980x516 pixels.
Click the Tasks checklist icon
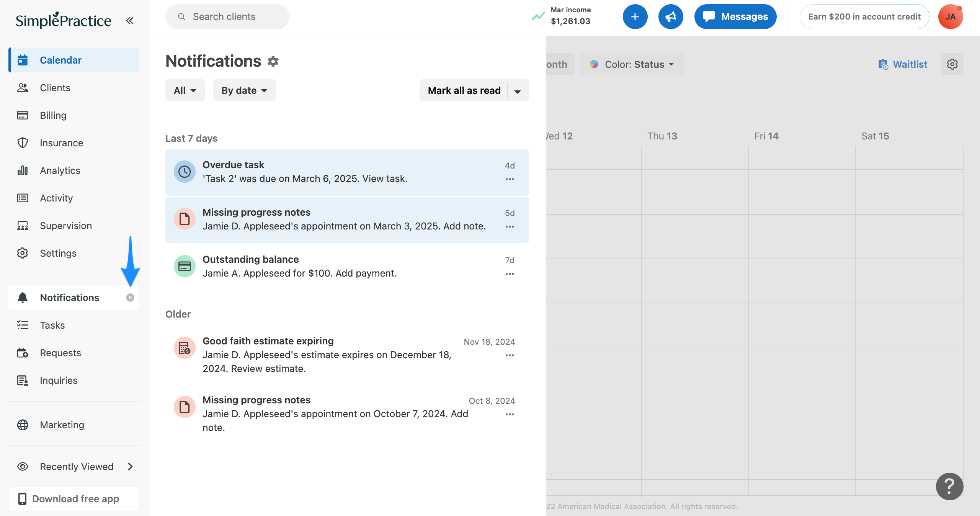pos(23,325)
